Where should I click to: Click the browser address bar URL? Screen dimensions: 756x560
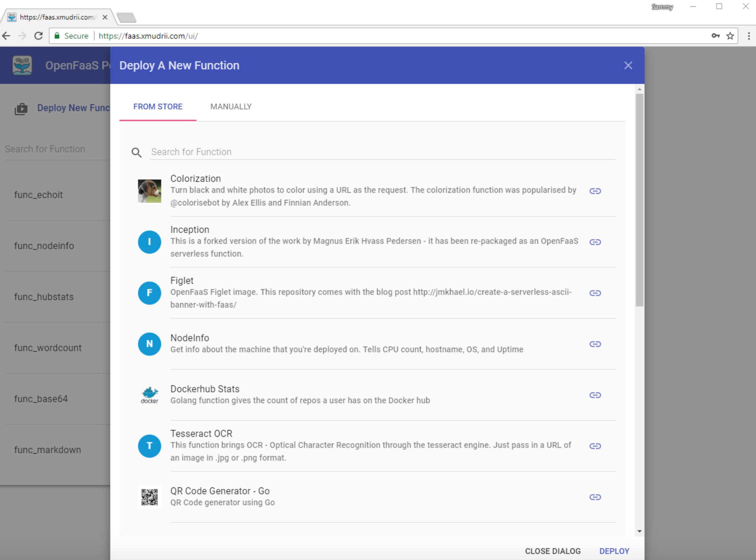coord(148,36)
